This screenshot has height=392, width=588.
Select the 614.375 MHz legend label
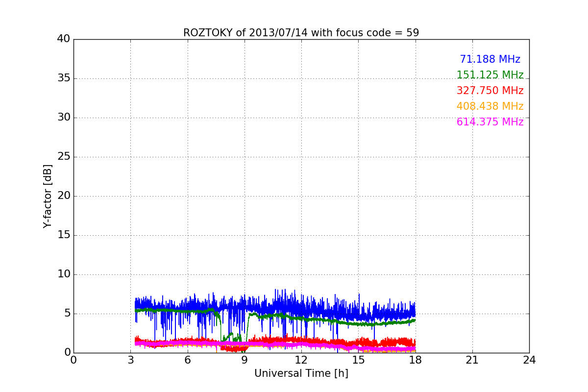pos(490,122)
